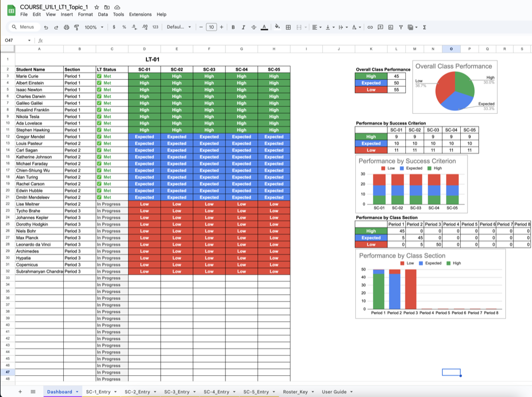Click the Add sheet plus button
This screenshot has height=397, width=532.
pyautogui.click(x=20, y=392)
